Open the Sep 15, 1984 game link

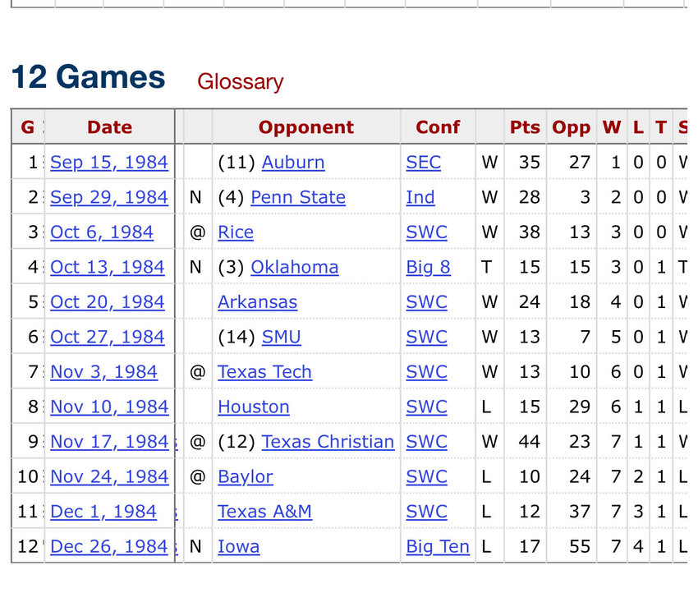108,163
